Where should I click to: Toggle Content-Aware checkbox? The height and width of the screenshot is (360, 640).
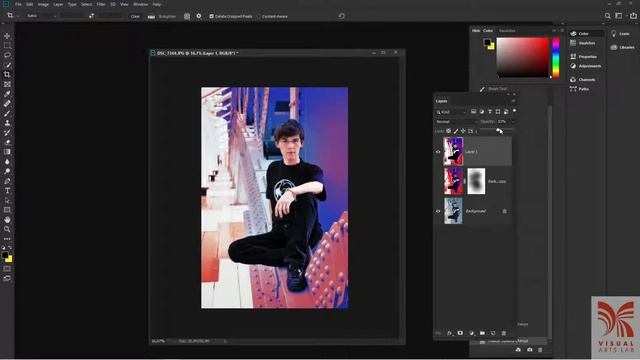259,16
